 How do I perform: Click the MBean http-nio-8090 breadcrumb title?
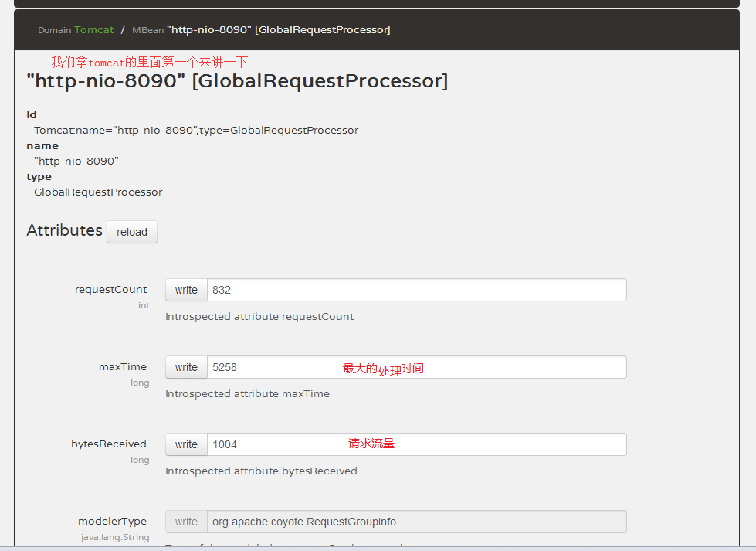(279, 30)
